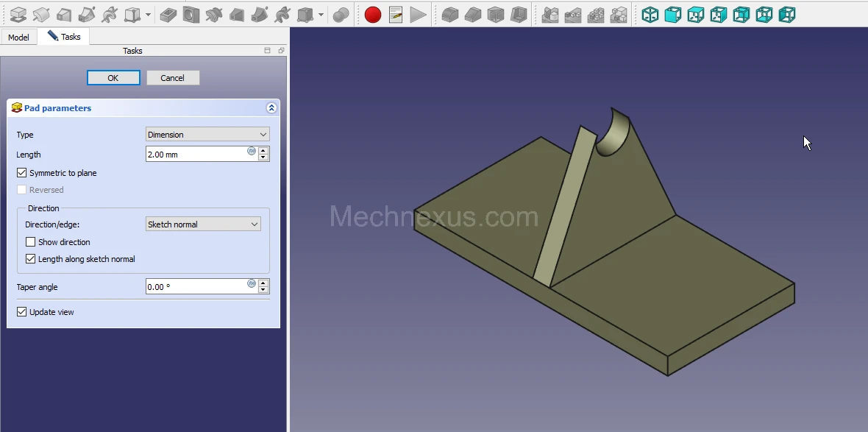Click the Pad tool icon

(x=18, y=15)
